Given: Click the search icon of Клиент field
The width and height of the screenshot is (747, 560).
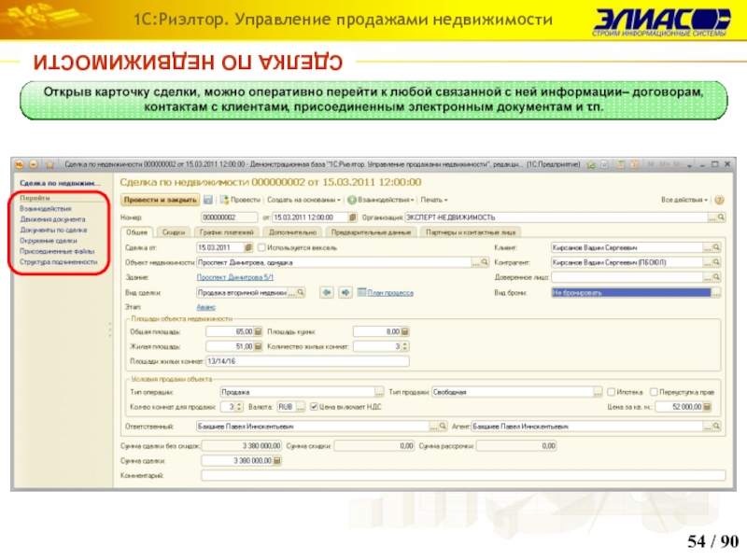Looking at the screenshot, I should pos(716,247).
